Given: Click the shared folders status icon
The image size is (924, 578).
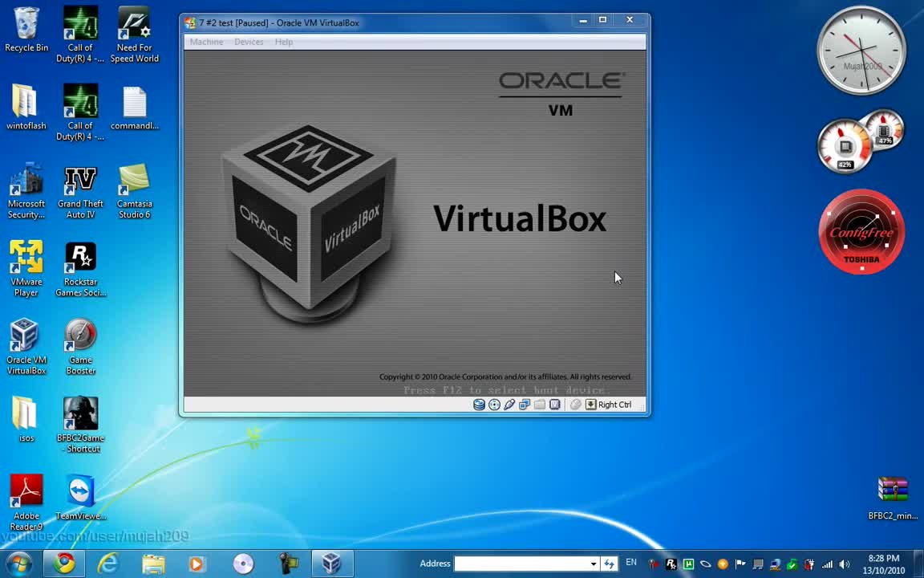Looking at the screenshot, I should pyautogui.click(x=540, y=405).
